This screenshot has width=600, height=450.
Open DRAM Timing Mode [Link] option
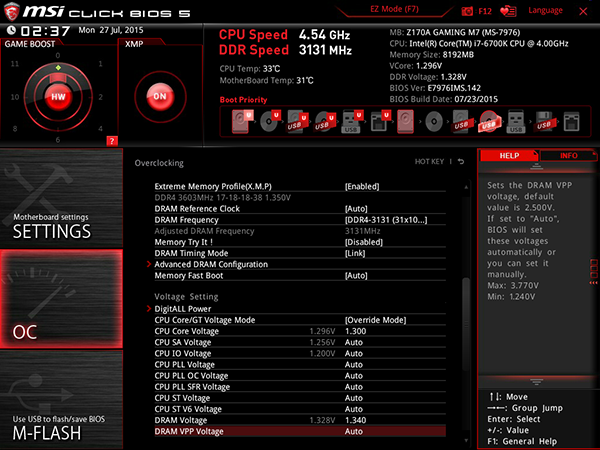click(x=355, y=253)
